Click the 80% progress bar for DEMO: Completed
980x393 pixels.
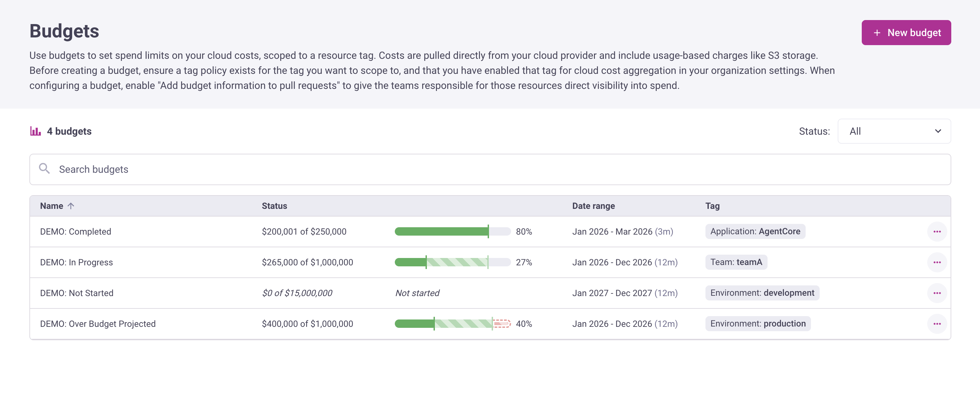[x=452, y=231]
